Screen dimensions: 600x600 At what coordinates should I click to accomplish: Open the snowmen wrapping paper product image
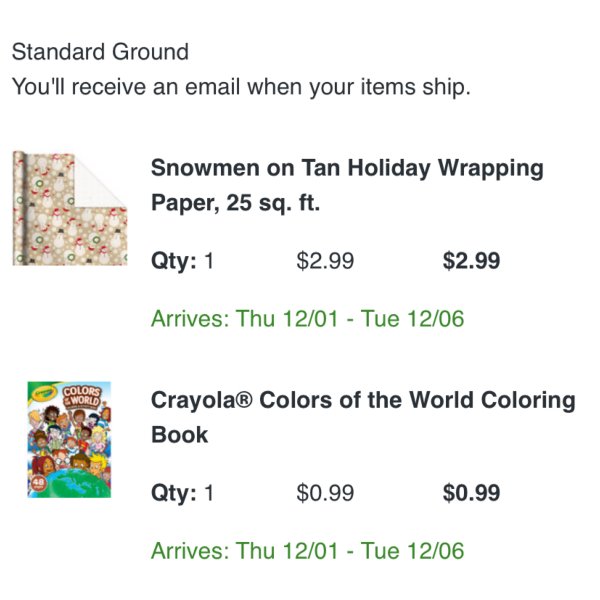(x=70, y=208)
